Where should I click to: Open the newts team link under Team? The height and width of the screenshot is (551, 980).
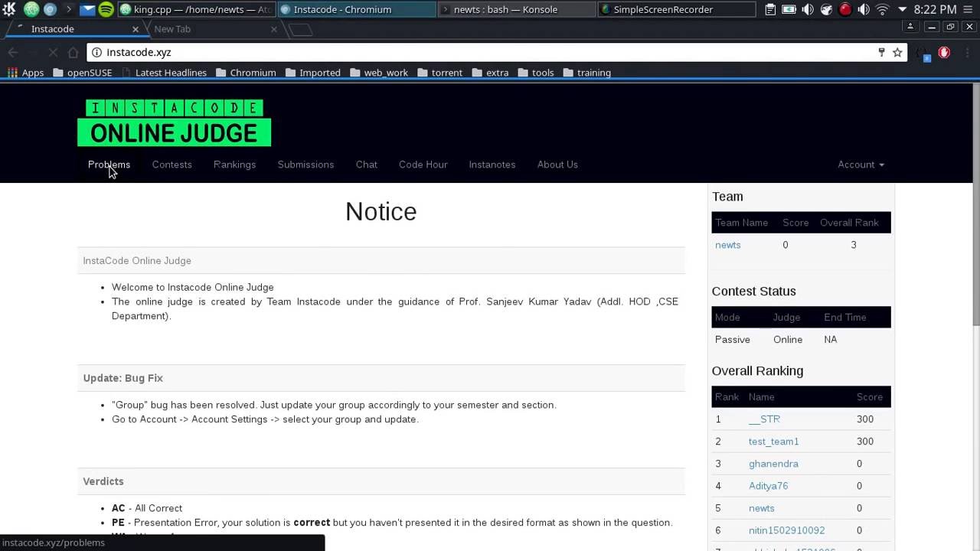point(727,245)
